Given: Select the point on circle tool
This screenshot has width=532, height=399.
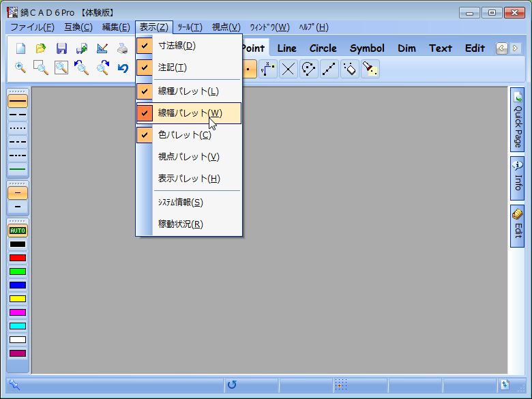Looking at the screenshot, I should [308, 69].
